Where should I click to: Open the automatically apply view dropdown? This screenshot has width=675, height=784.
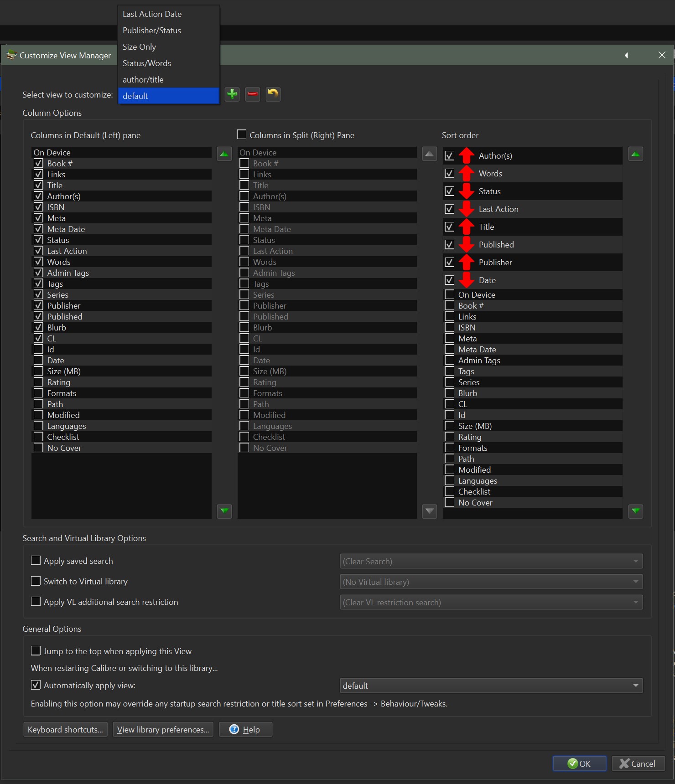[x=491, y=686]
